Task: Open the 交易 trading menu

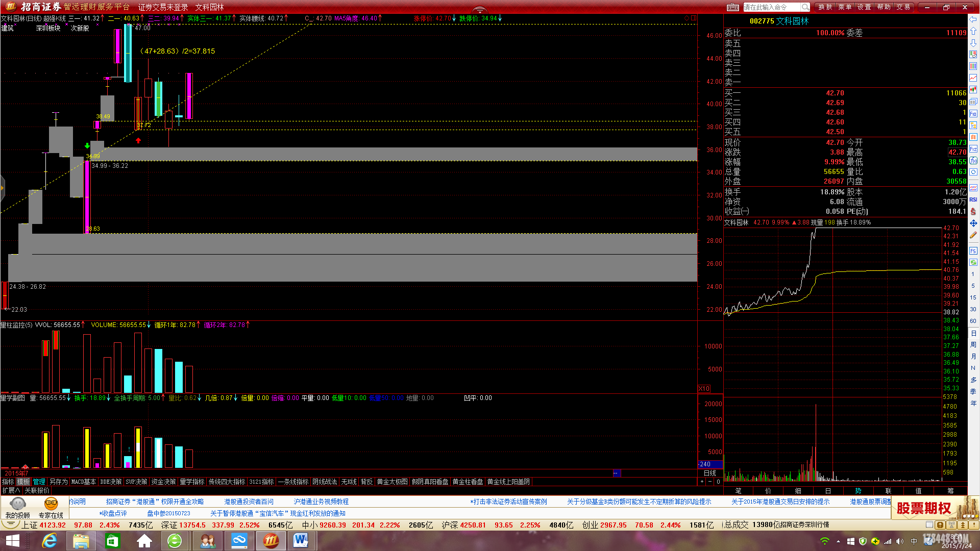Action: (x=903, y=7)
